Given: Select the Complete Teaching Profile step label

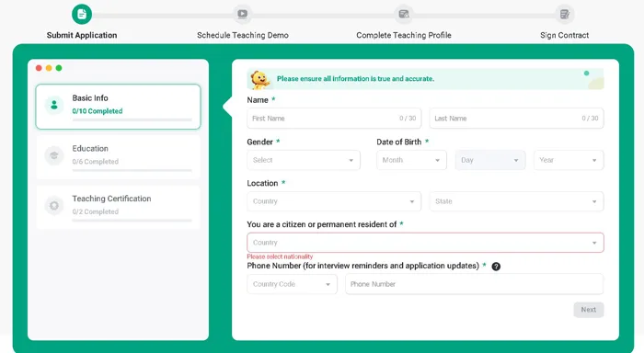Looking at the screenshot, I should [404, 35].
